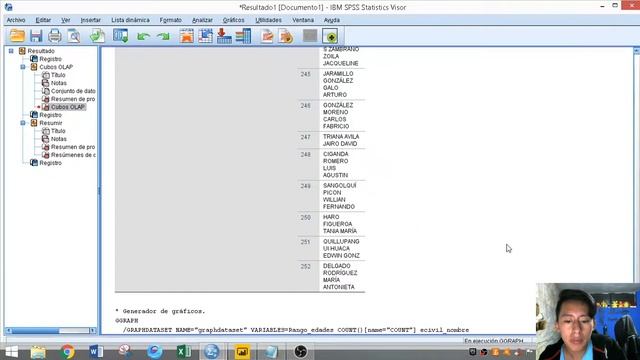640x360 pixels.
Task: Launch Google Chrome from the taskbar
Action: 67,352
